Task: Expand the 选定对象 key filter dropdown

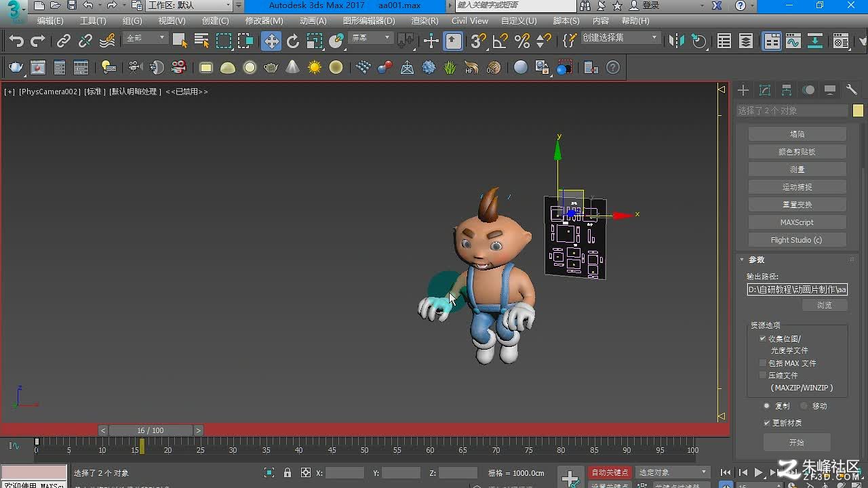Action: 673,472
